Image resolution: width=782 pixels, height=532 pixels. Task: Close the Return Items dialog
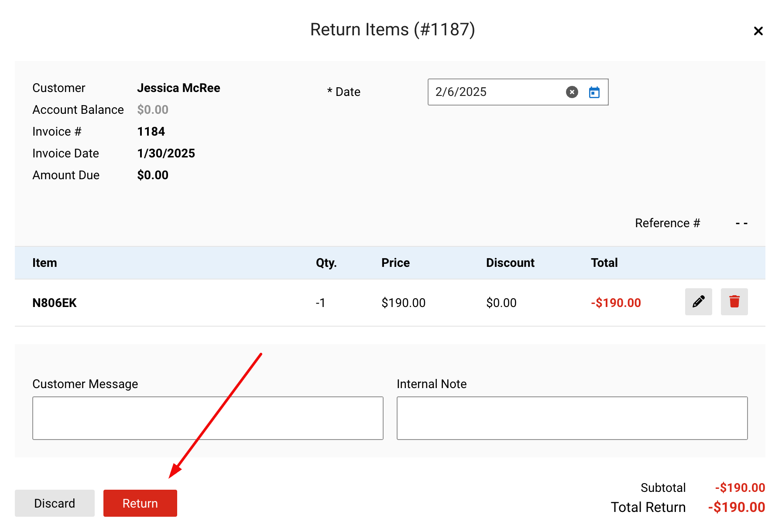coord(758,31)
